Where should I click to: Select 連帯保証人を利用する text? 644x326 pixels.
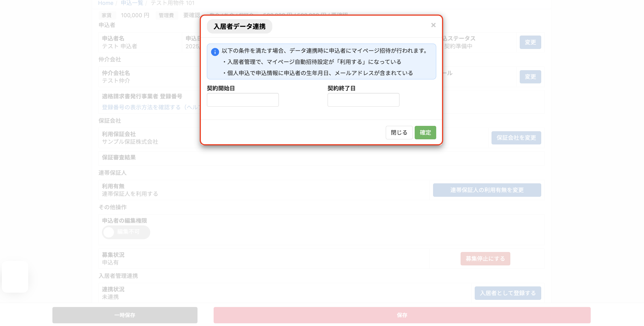(x=130, y=194)
